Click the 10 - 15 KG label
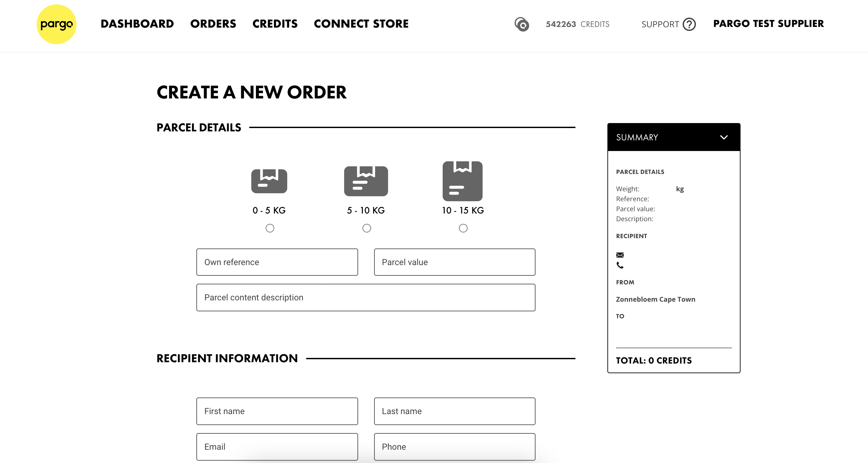Screen dimensions: 868x463 click(x=463, y=211)
